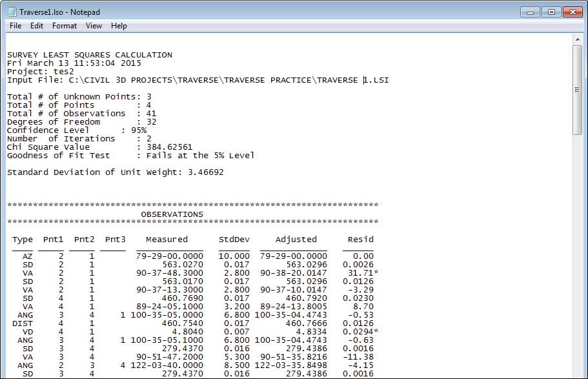Click the StdDev value 8.500
588x379 pixels.
coord(237,365)
